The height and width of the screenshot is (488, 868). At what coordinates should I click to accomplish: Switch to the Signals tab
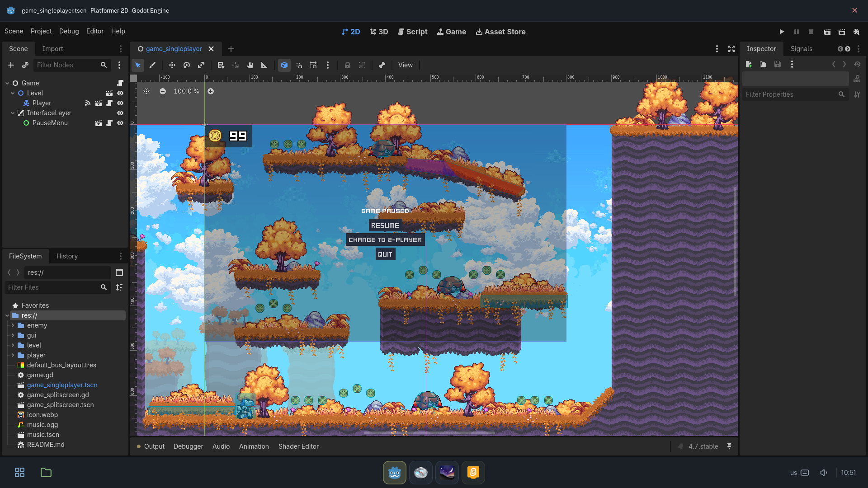click(x=801, y=49)
